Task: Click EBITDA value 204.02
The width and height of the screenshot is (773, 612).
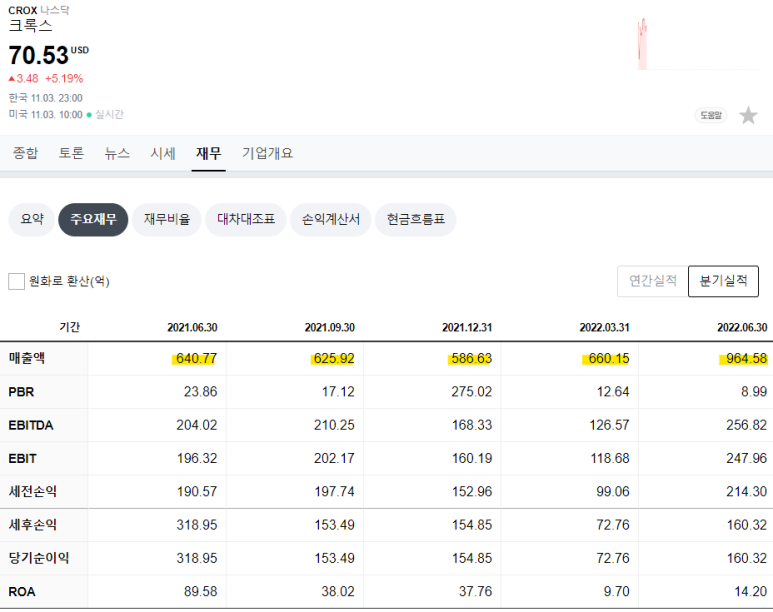Action: point(197,425)
